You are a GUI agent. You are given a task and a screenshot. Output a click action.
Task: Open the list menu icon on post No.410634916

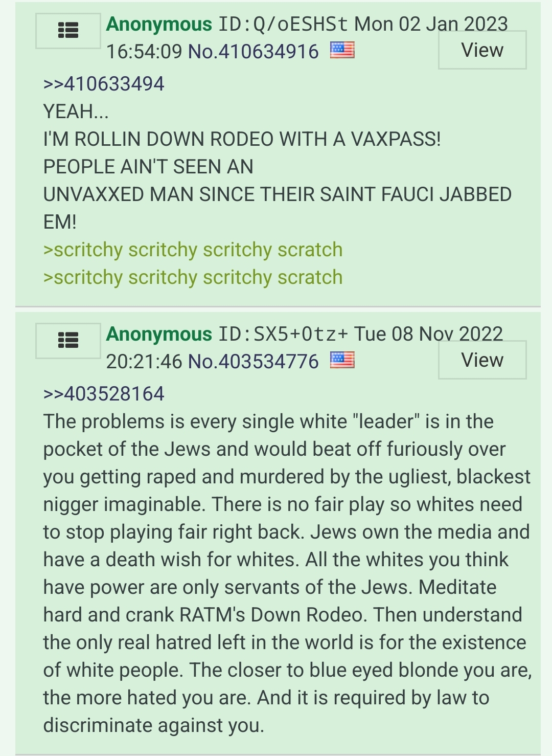pos(68,31)
